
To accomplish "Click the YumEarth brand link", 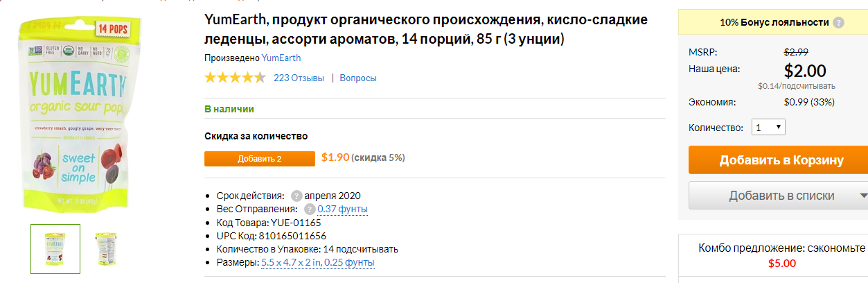I will (x=281, y=58).
